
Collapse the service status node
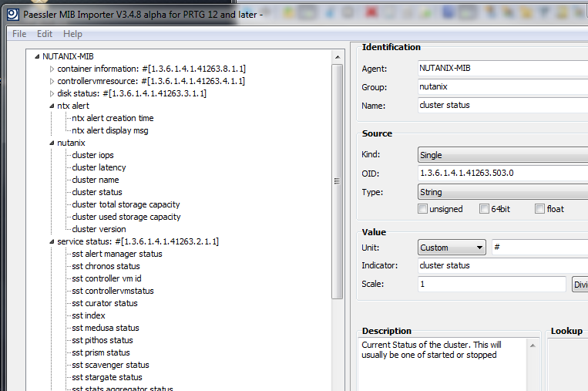point(52,241)
